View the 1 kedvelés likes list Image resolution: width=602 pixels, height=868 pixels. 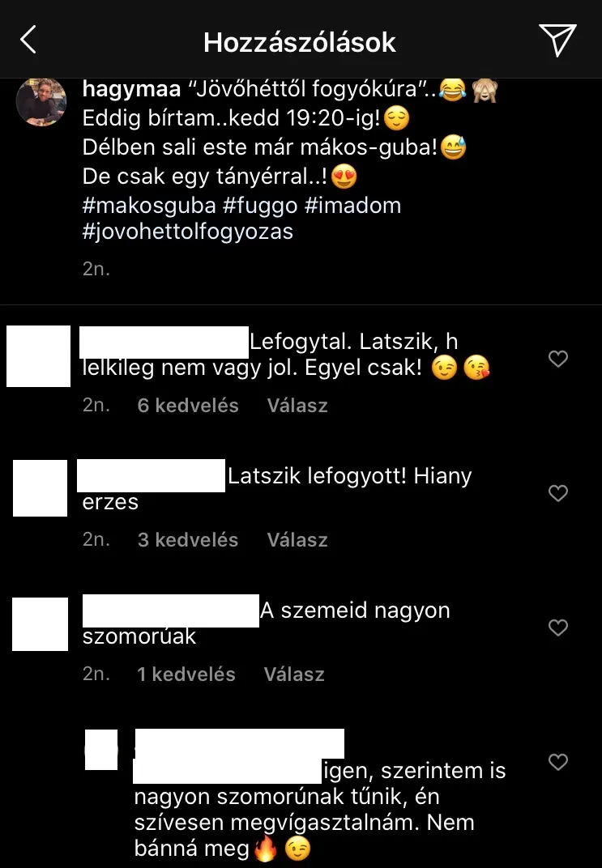[186, 674]
